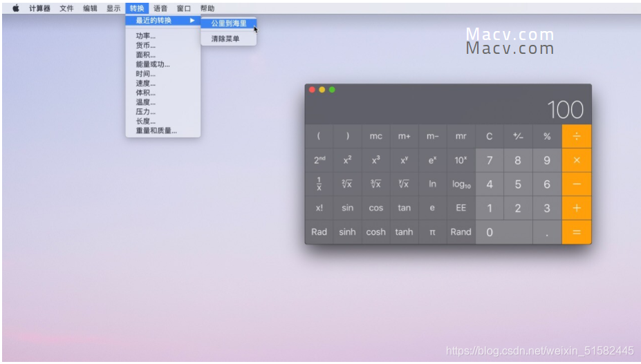The height and width of the screenshot is (364, 641).
Task: Click the multiply operator key
Action: (577, 160)
